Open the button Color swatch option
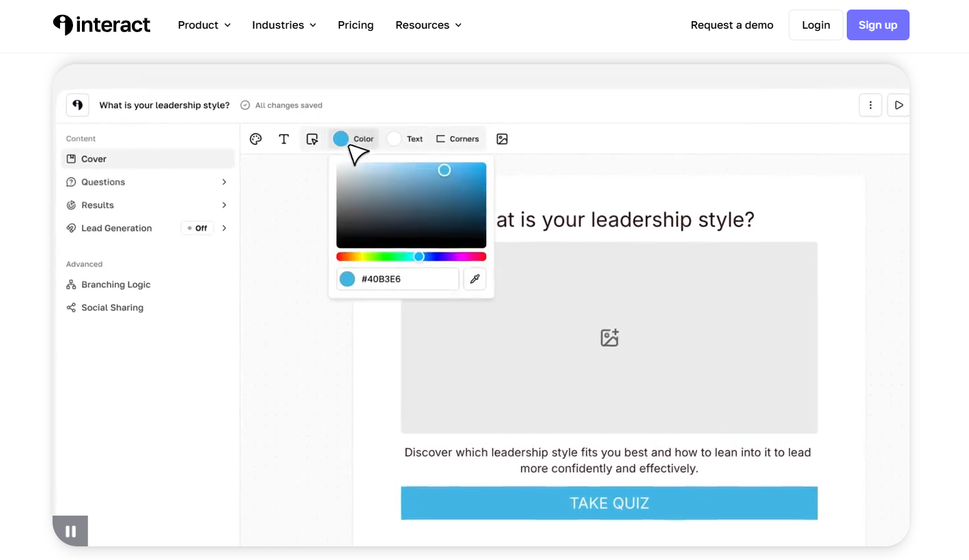Screen dimensions: 969x560 coord(353,139)
